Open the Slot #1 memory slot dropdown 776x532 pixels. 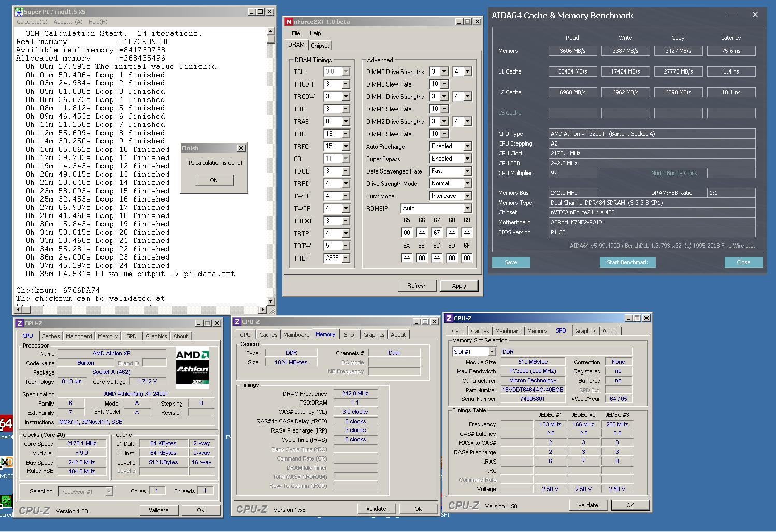491,352
